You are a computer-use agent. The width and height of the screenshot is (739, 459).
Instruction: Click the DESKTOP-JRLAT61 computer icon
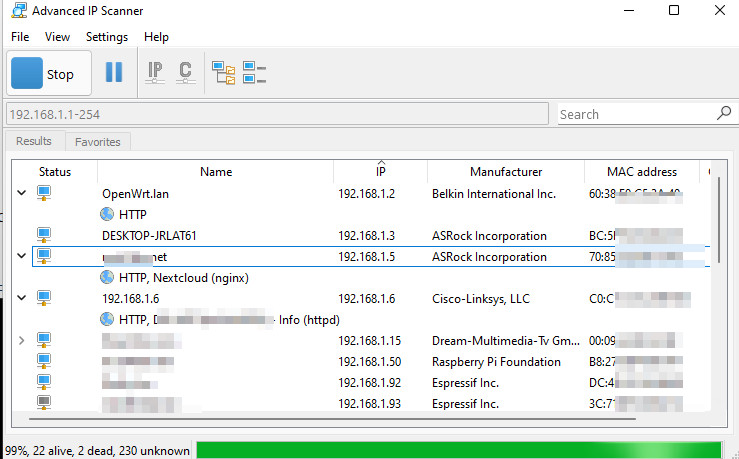point(44,235)
